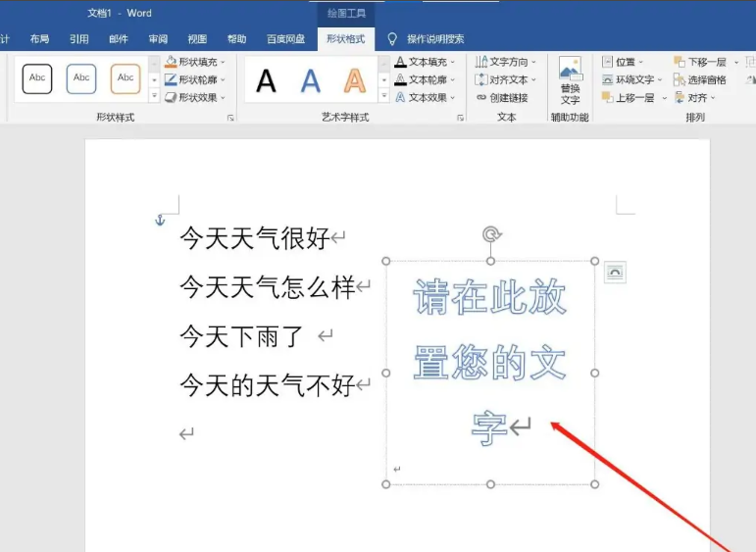Switch to the 审阅 tab
Screen dimensions: 756x552
tap(158, 39)
